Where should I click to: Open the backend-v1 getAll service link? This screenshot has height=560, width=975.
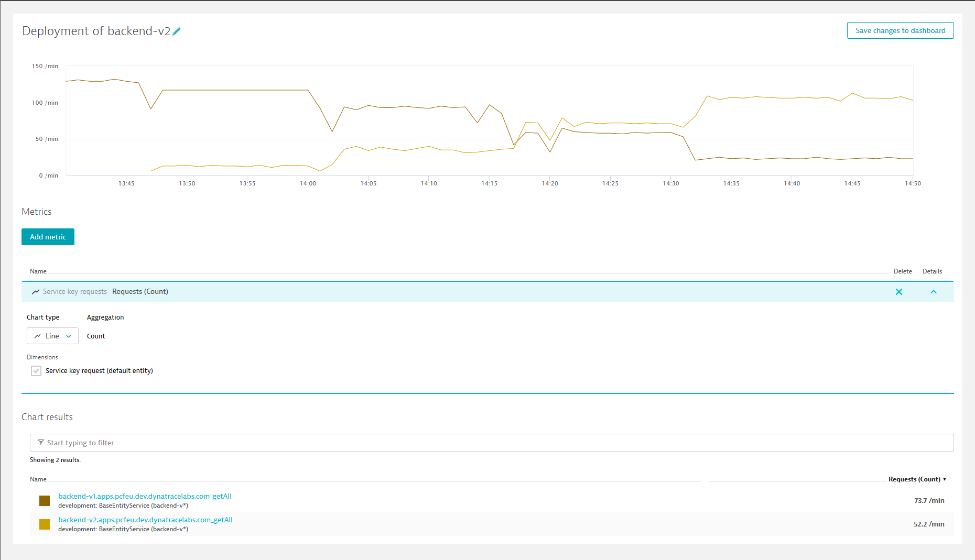(145, 496)
